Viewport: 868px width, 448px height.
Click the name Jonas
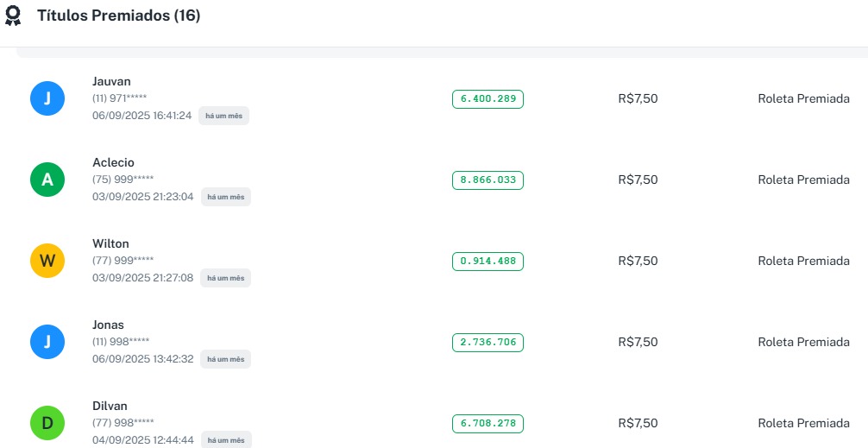tap(108, 325)
